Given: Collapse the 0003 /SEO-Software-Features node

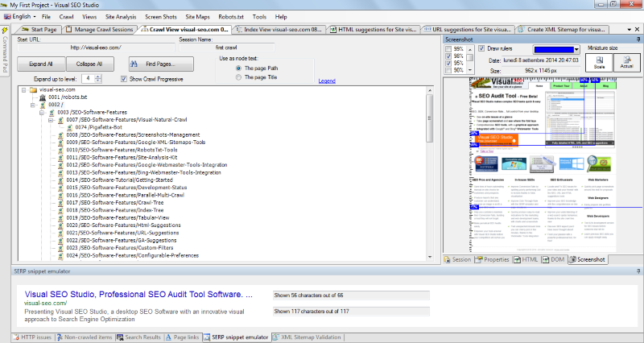Looking at the screenshot, I should (x=42, y=112).
